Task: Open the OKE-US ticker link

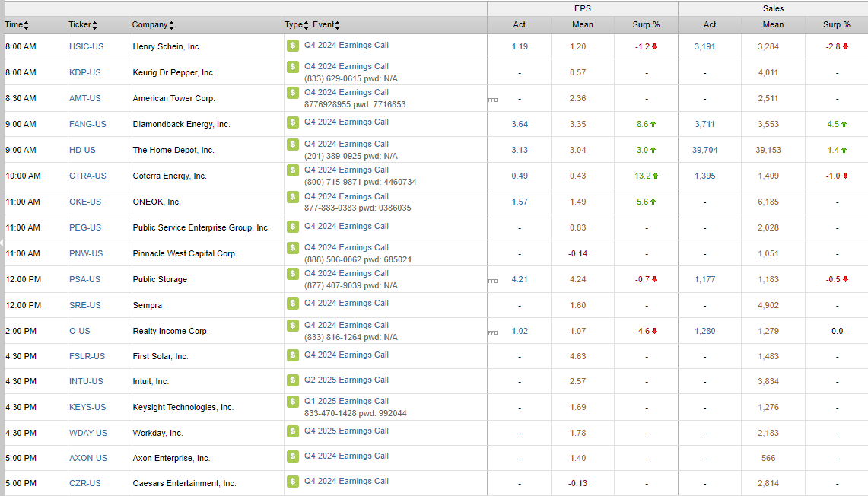Action: 85,202
